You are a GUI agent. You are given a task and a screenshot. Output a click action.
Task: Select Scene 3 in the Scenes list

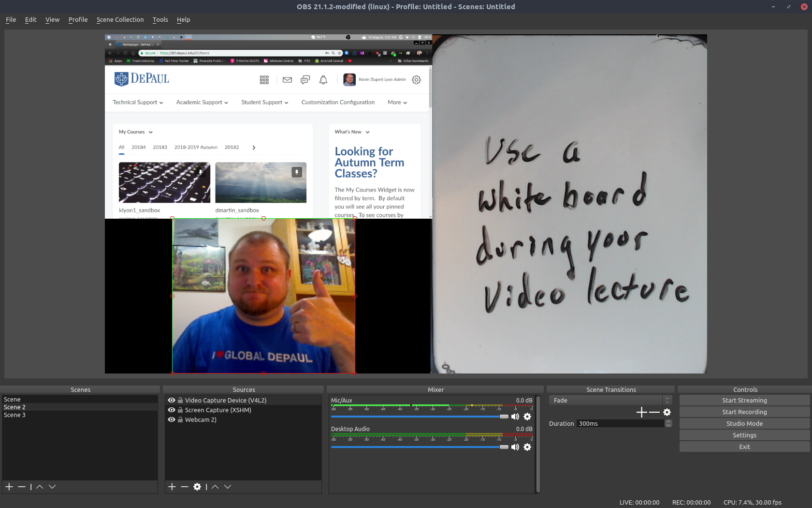pyautogui.click(x=15, y=415)
